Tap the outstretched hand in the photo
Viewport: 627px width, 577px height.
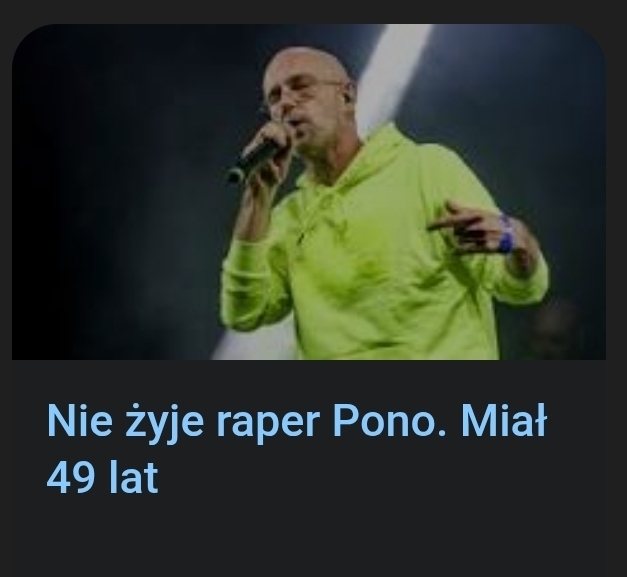(x=472, y=228)
